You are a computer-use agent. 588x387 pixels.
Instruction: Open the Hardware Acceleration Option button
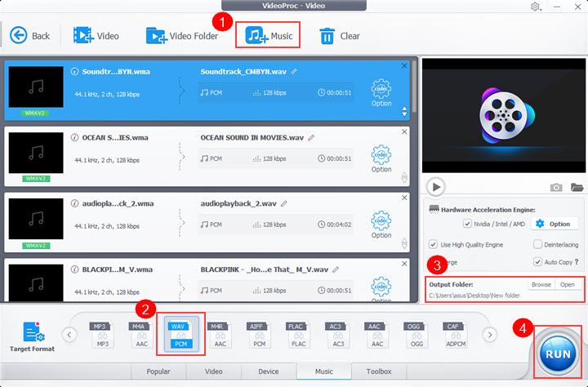[554, 224]
